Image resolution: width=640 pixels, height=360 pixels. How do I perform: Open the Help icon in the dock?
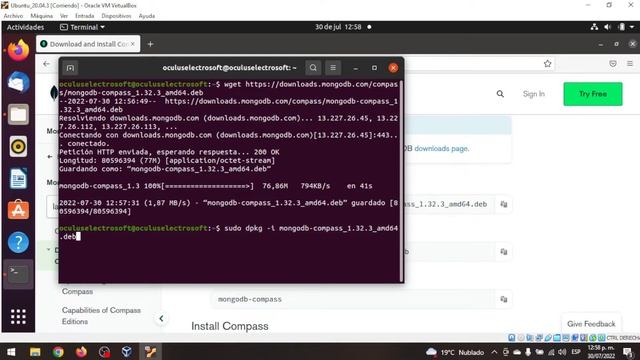coord(18,242)
